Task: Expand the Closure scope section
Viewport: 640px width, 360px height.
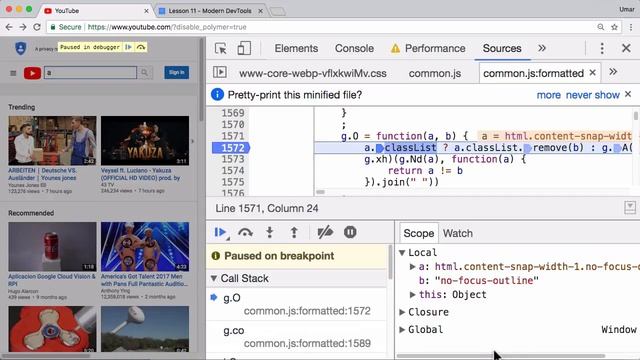Action: tap(402, 312)
